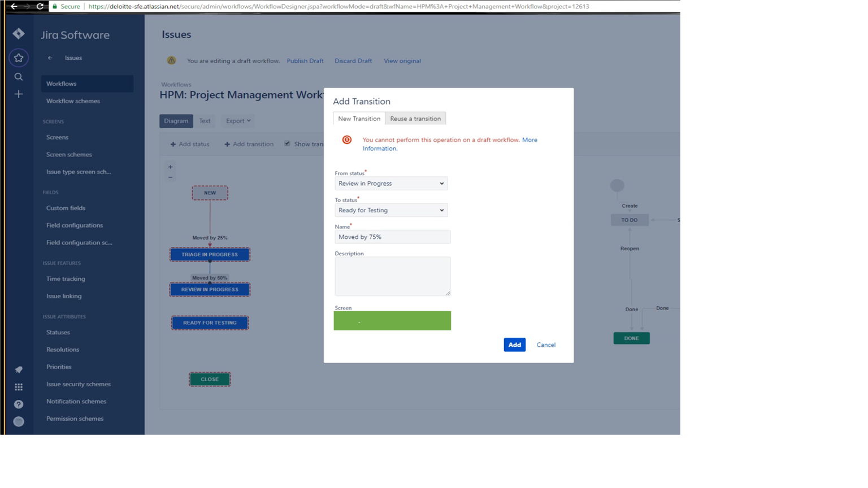Screen dimensions: 868x488
Task: Click View original link
Action: coord(402,61)
